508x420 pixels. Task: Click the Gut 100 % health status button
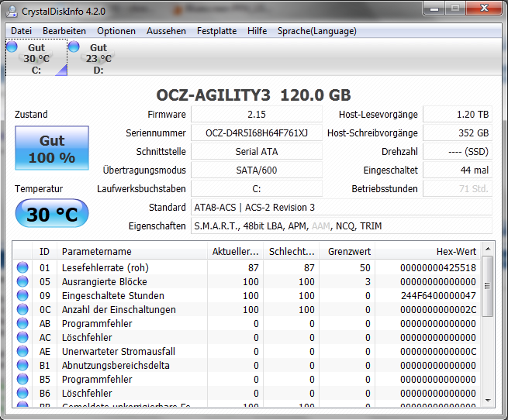pos(52,148)
